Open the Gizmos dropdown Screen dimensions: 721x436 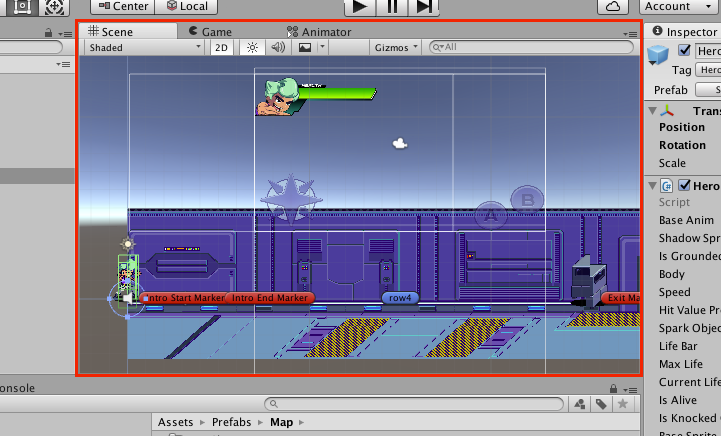[396, 47]
